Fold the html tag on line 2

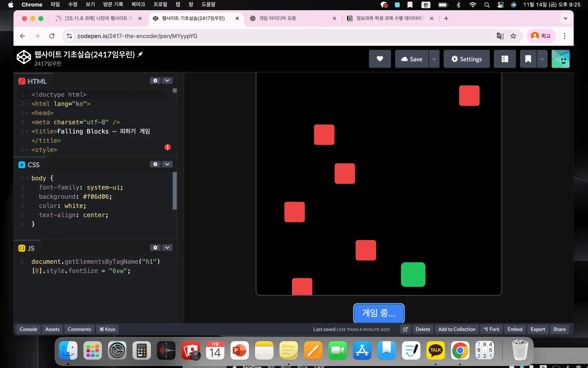[x=27, y=104]
